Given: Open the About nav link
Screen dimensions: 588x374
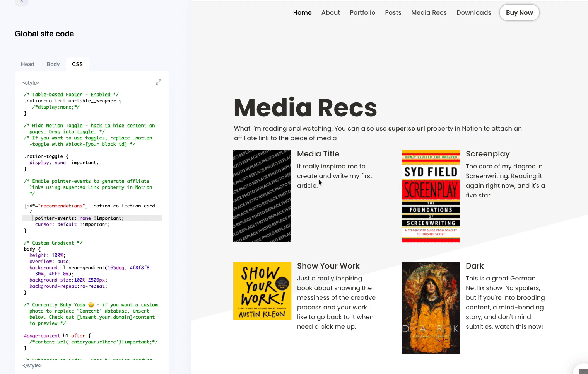Looking at the screenshot, I should 330,13.
